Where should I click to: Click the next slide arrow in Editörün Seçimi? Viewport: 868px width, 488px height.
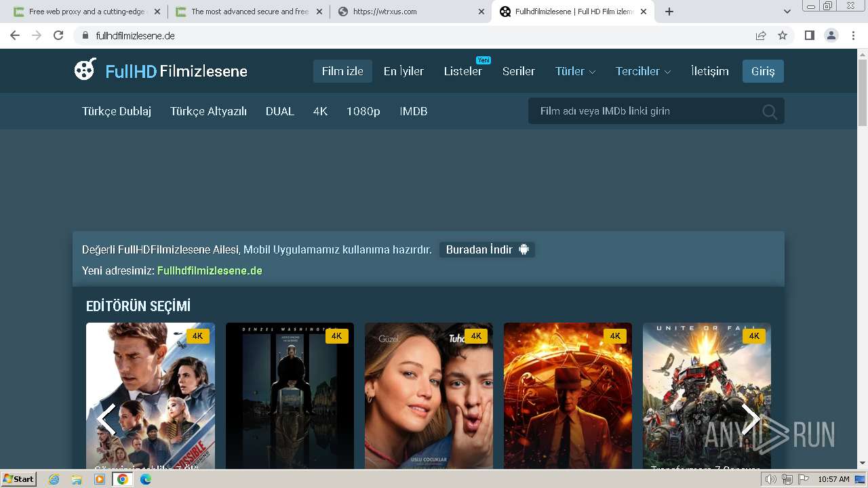[751, 419]
